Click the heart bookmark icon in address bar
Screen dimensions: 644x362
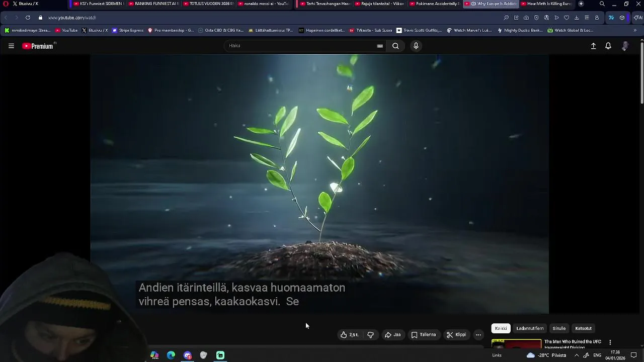(567, 18)
